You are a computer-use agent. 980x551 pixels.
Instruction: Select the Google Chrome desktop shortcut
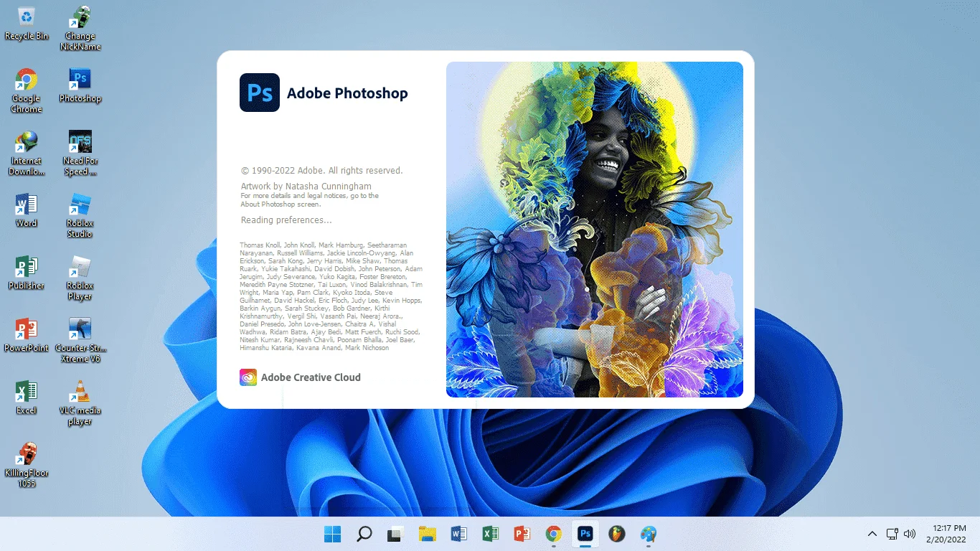26,91
